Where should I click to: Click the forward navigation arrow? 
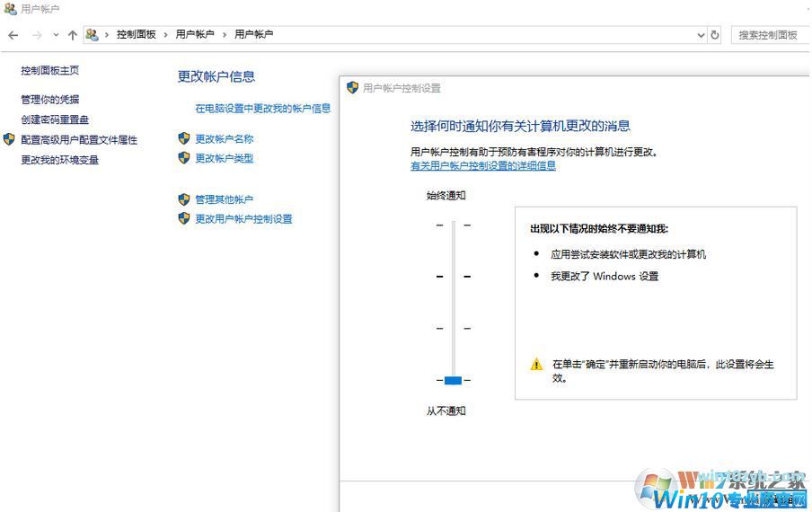37,35
